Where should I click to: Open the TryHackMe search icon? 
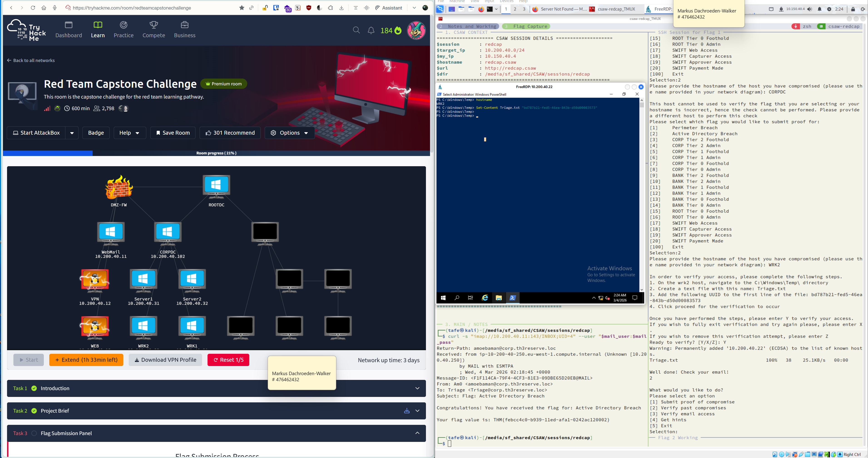(x=356, y=30)
